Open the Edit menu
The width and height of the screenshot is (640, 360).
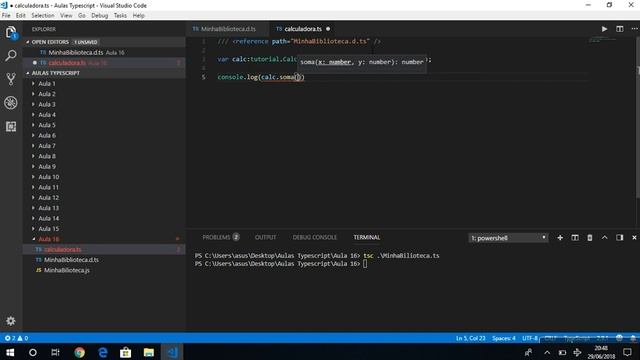pyautogui.click(x=21, y=16)
